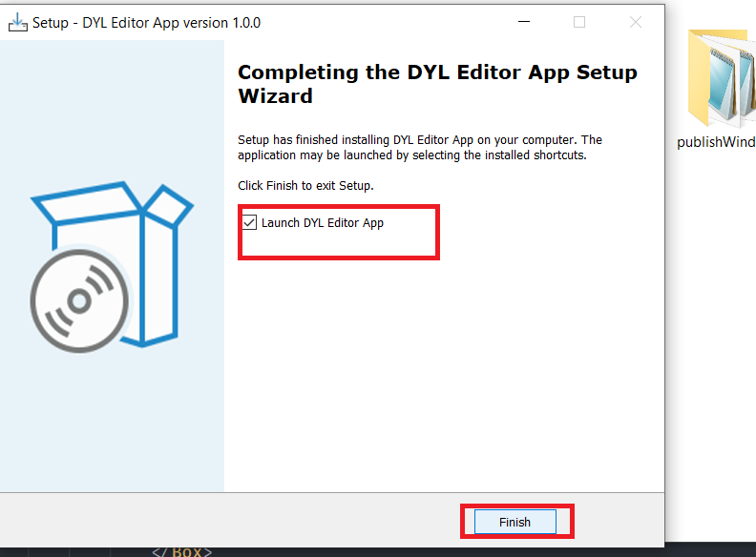The image size is (756, 557).
Task: Close the DYL Editor App Setup window
Action: coord(636,22)
